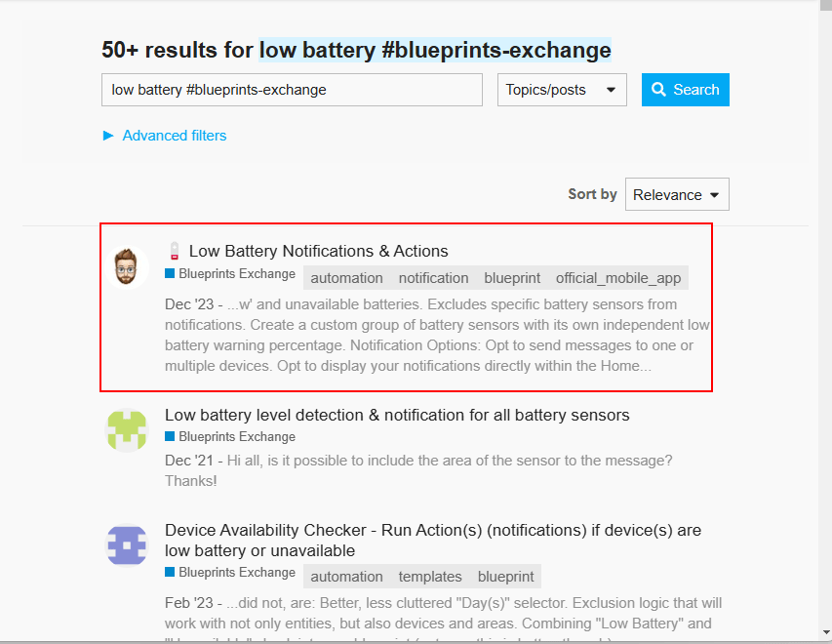The image size is (832, 644).
Task: Click the battery emoji in first result title
Action: pyautogui.click(x=175, y=251)
